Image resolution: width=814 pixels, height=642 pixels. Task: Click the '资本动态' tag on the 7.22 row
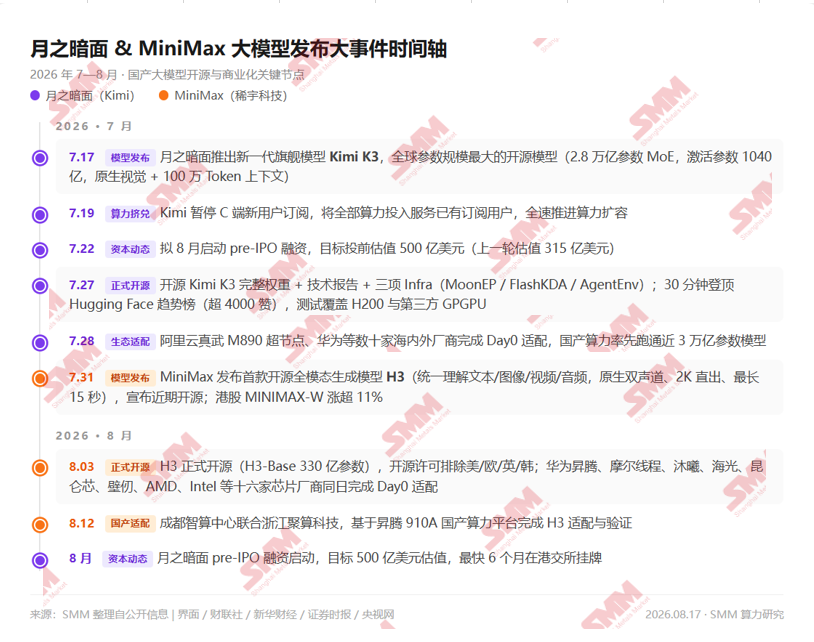click(130, 250)
